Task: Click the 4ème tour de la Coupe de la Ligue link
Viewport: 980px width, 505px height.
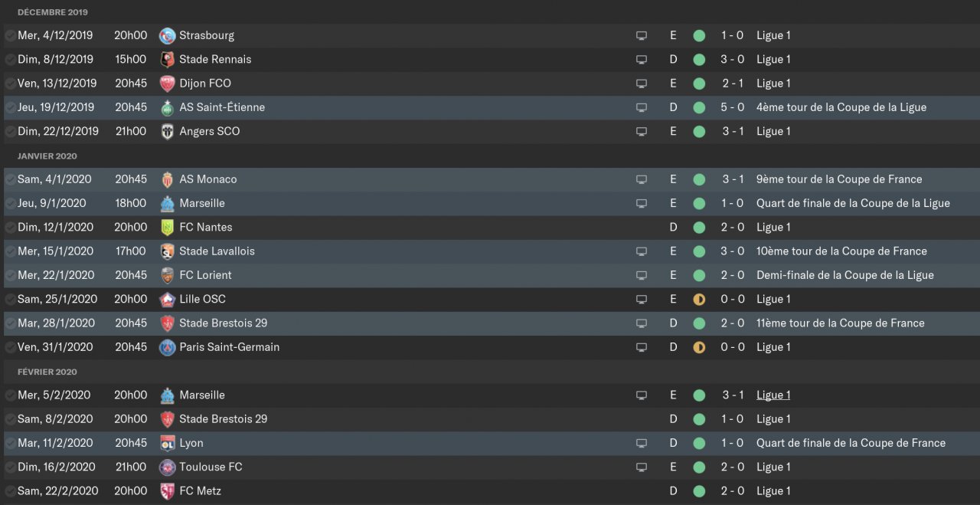Action: (841, 107)
